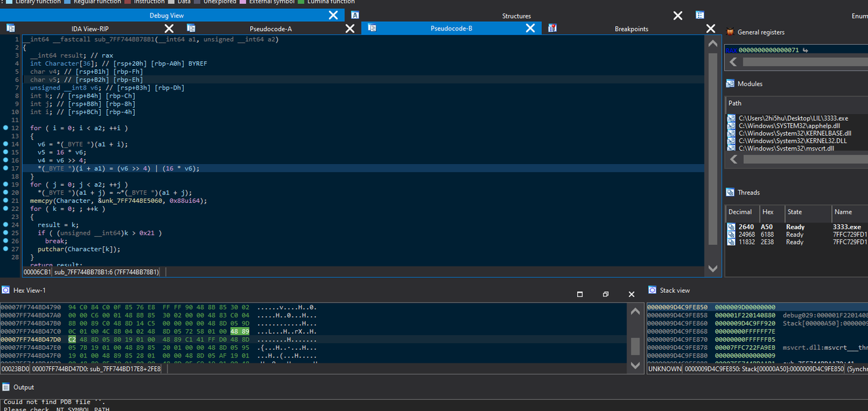868x411 pixels.
Task: Click the General registers panel icon
Action: [x=730, y=32]
